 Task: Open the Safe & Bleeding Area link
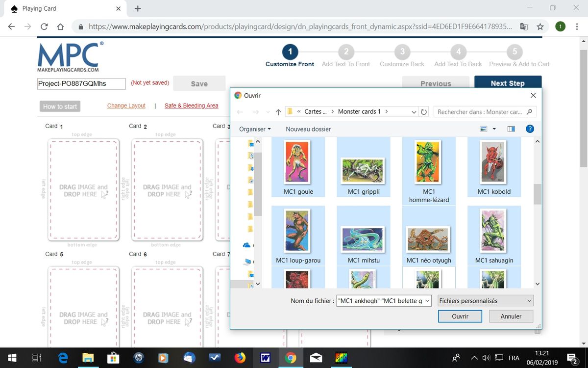pyautogui.click(x=191, y=105)
